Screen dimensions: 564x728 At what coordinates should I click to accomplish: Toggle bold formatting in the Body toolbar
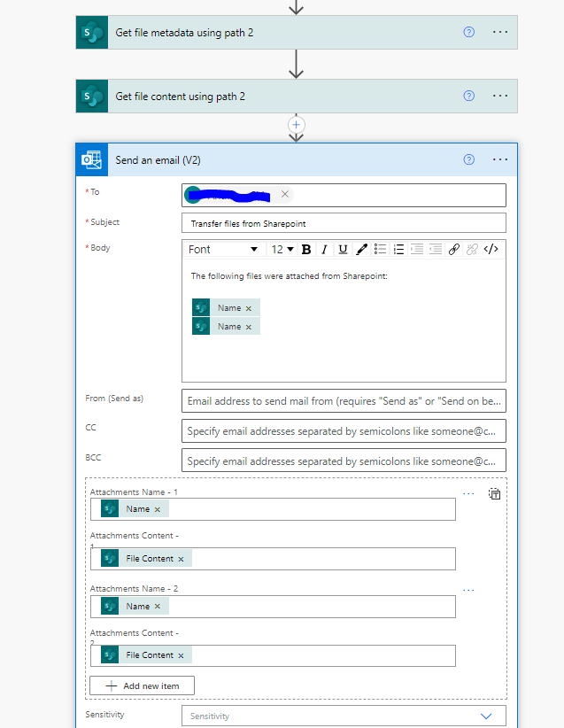click(x=306, y=250)
